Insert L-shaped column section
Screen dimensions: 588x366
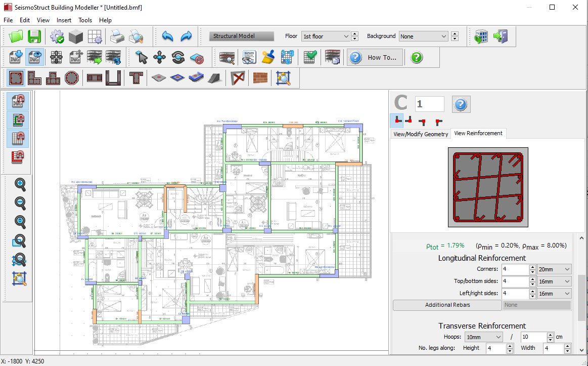[34, 78]
